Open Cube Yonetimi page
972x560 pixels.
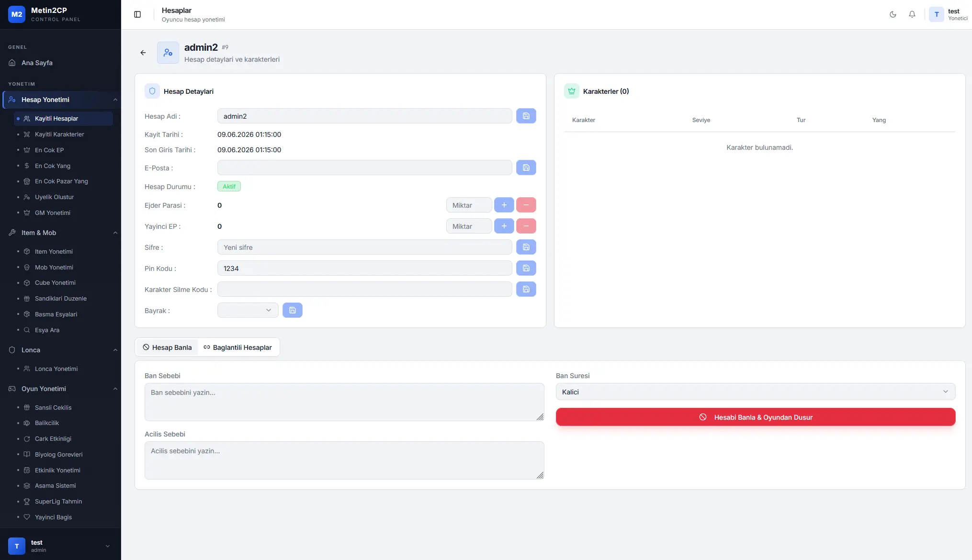tap(63, 282)
